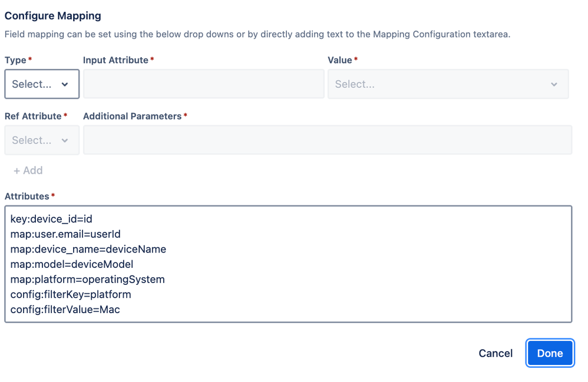Click the chevron arrow in Value dropdown
This screenshot has width=588, height=382.
pyautogui.click(x=554, y=85)
